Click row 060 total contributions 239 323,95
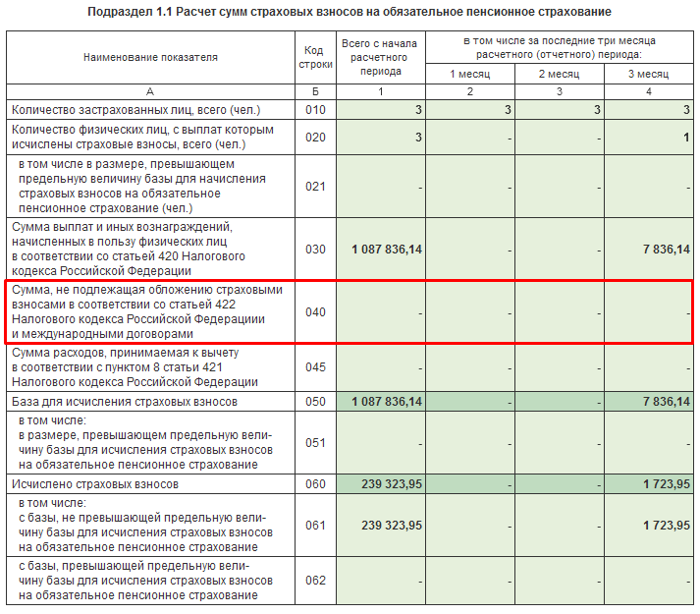Viewport: 700px width, 614px height. point(381,484)
